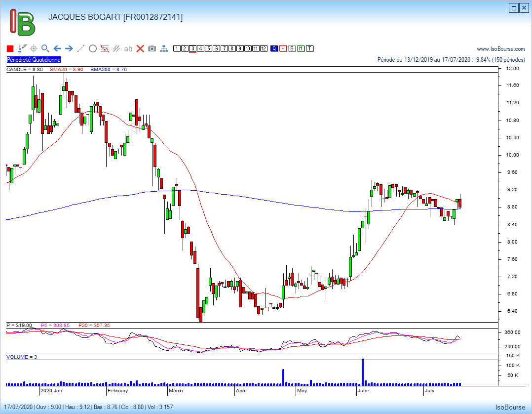This screenshot has width=532, height=414.
Task: Open the www.IsoBourse.com link
Action: point(501,49)
